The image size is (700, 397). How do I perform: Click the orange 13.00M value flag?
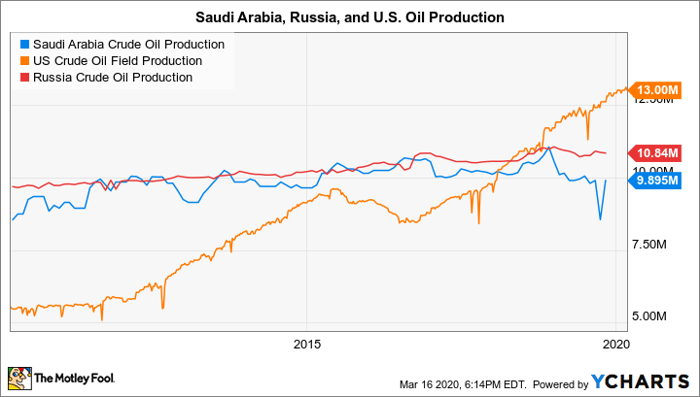[x=654, y=90]
